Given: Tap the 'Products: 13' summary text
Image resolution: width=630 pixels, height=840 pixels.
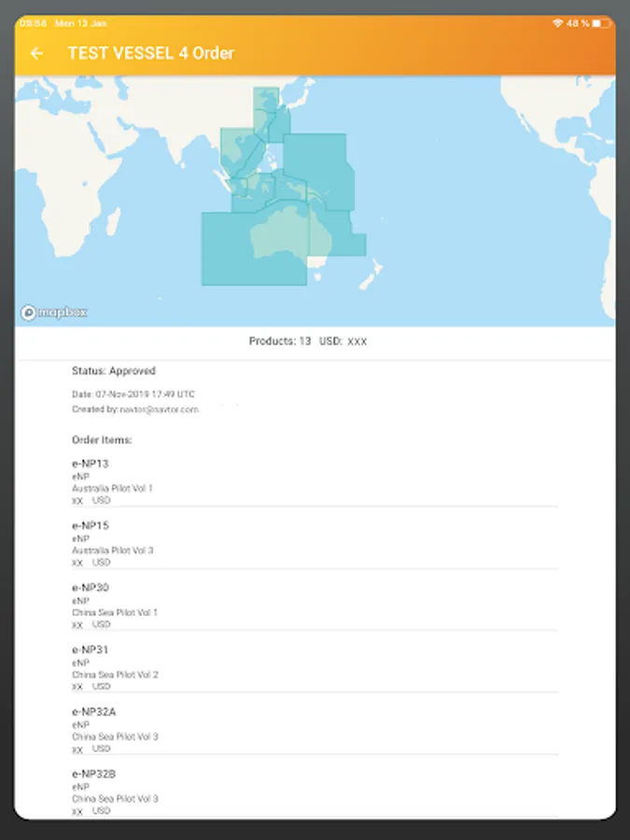Looking at the screenshot, I should [x=280, y=342].
